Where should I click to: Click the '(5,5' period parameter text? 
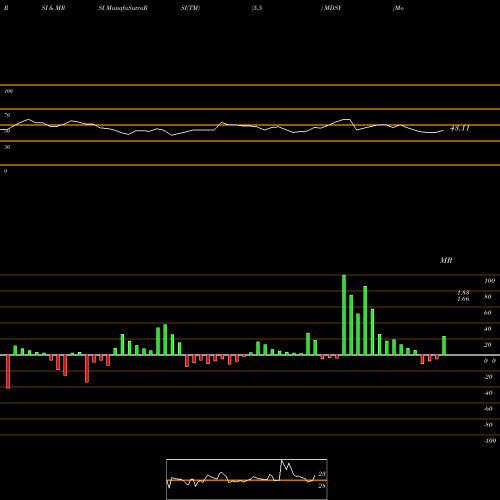coord(257,8)
